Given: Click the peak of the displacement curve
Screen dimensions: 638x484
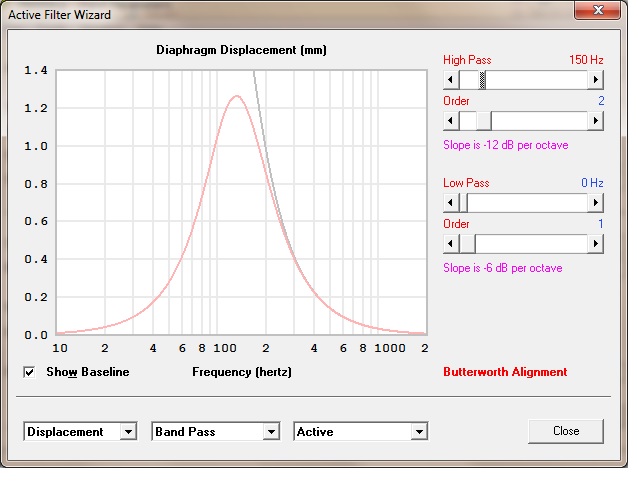Looking at the screenshot, I should click(x=237, y=96).
